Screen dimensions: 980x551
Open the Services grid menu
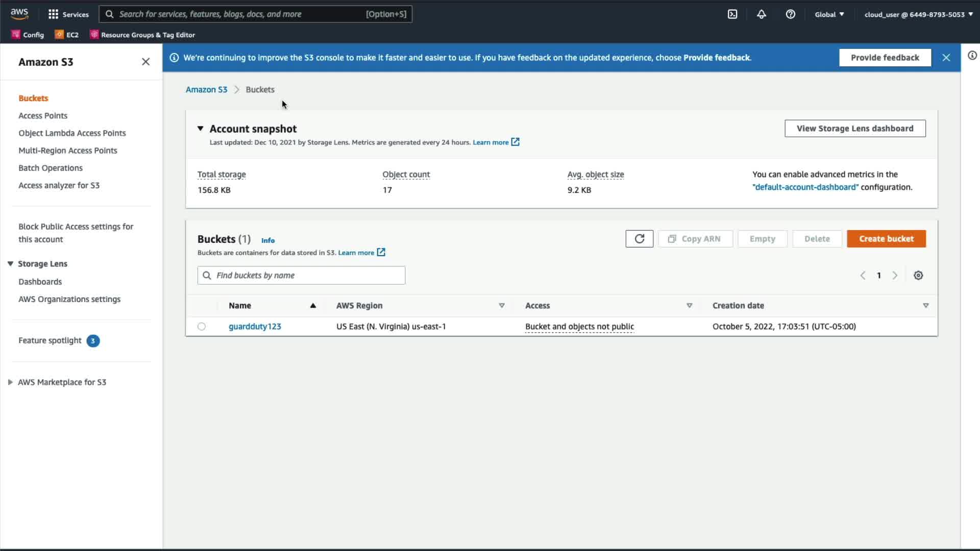click(x=53, y=14)
